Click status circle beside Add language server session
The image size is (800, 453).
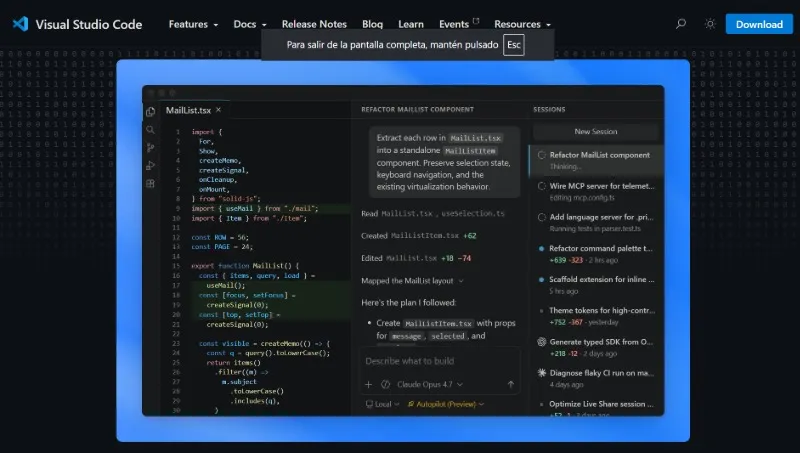coord(541,217)
